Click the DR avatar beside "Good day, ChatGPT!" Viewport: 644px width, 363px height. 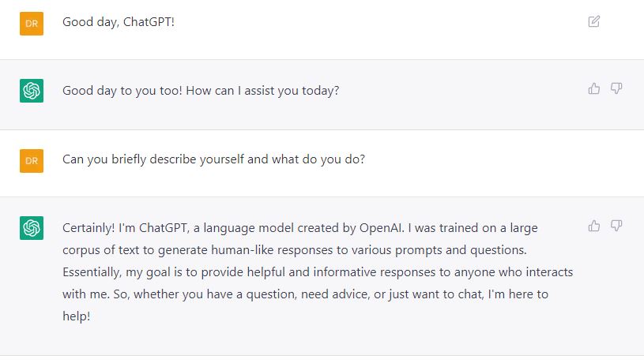point(31,24)
